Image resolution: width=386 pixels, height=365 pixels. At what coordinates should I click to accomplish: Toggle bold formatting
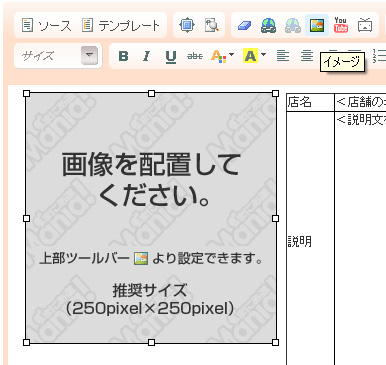point(123,56)
